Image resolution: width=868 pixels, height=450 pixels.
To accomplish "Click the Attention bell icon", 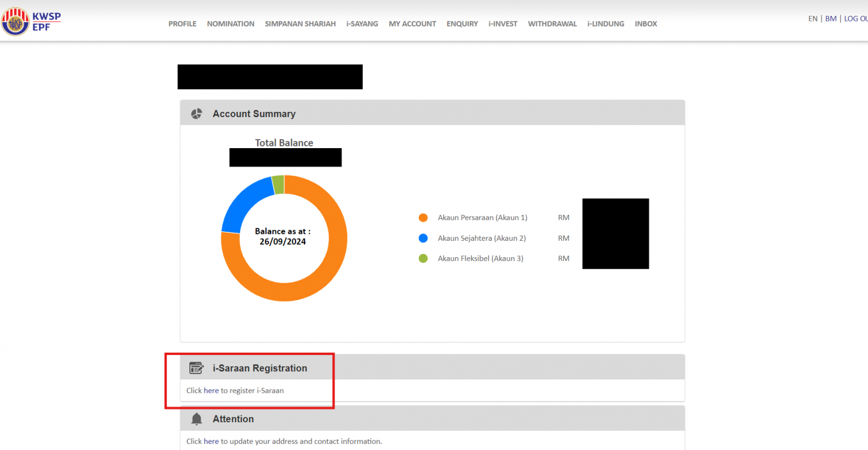I will [x=196, y=418].
